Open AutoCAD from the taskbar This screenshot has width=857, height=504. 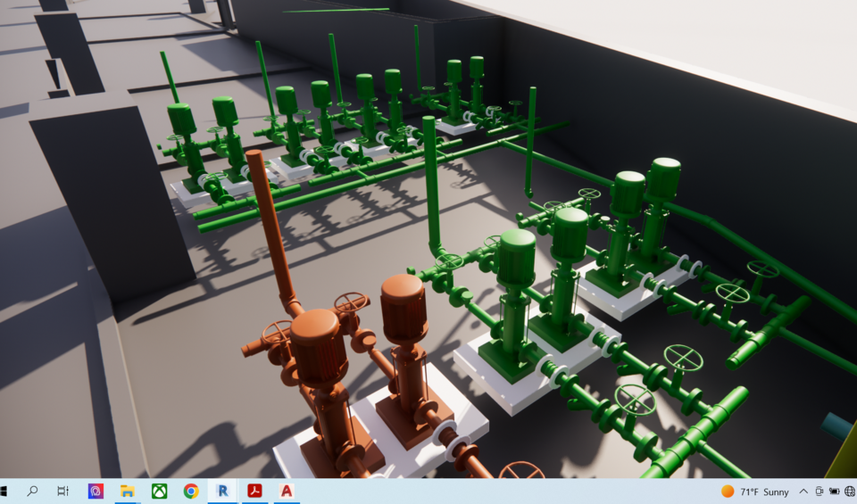(286, 491)
